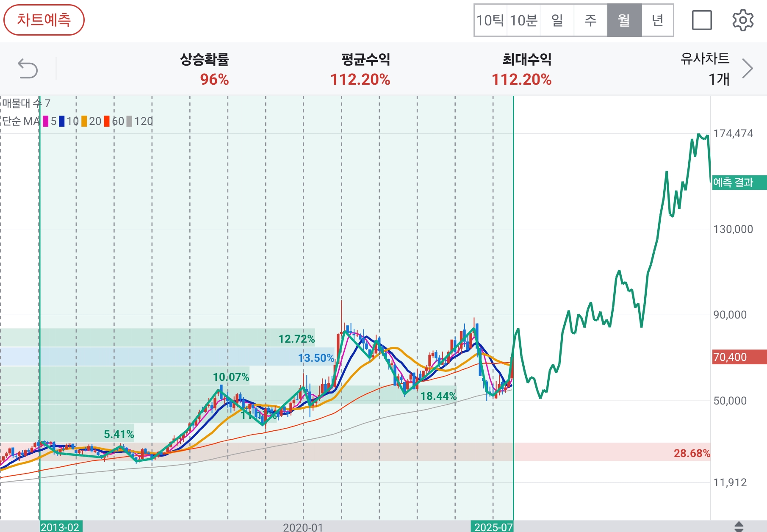Click the orange MA 20 swatch
The width and height of the screenshot is (767, 532).
(x=84, y=122)
